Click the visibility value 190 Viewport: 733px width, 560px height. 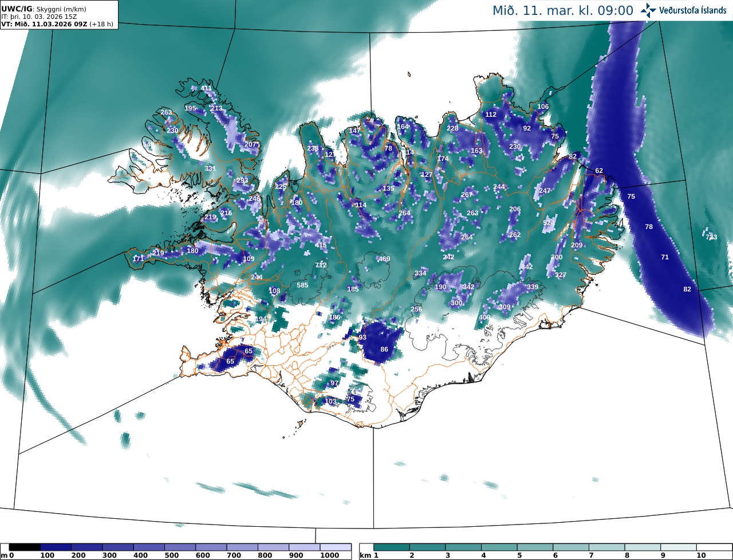[x=440, y=287]
